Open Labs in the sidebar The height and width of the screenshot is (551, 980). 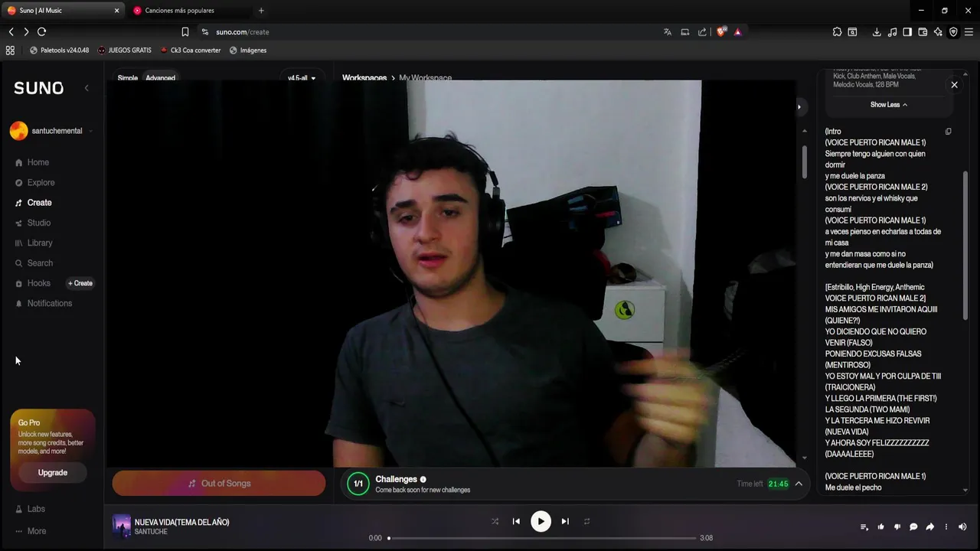[31, 509]
